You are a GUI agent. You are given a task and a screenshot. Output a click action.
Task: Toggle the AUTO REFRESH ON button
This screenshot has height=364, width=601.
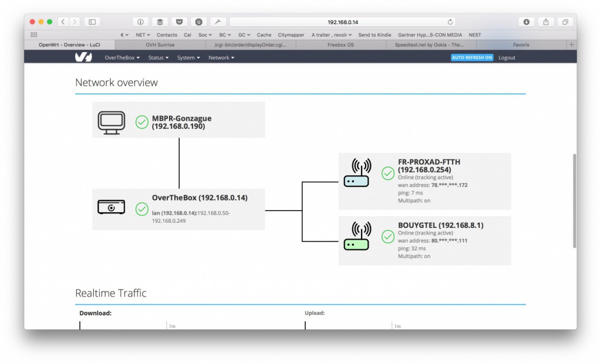pos(472,57)
